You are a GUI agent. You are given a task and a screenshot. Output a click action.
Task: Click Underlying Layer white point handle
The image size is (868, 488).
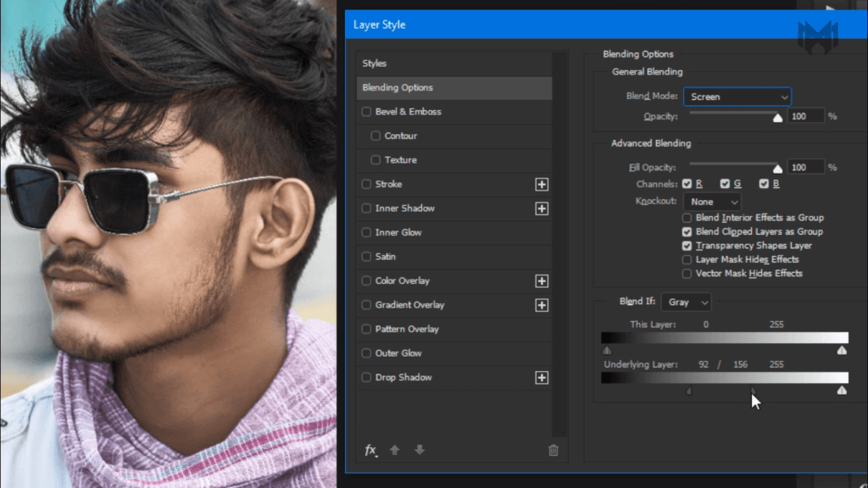[x=842, y=391]
